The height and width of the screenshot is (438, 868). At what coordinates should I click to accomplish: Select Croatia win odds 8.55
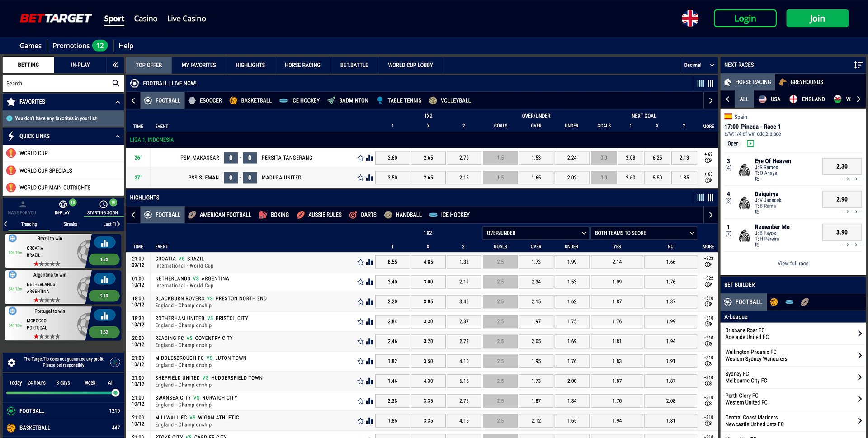click(392, 262)
